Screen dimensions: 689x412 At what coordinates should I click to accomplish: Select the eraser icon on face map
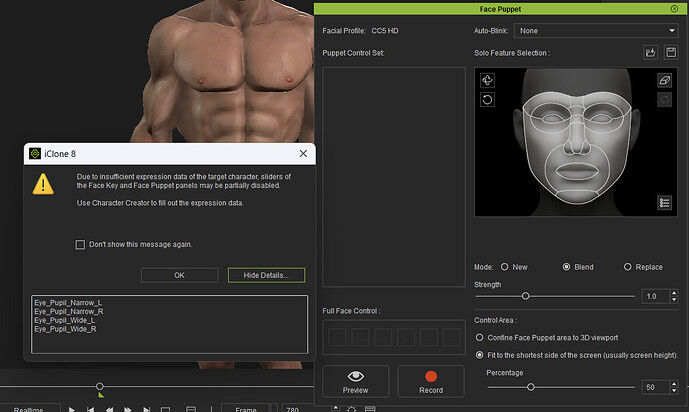click(665, 80)
